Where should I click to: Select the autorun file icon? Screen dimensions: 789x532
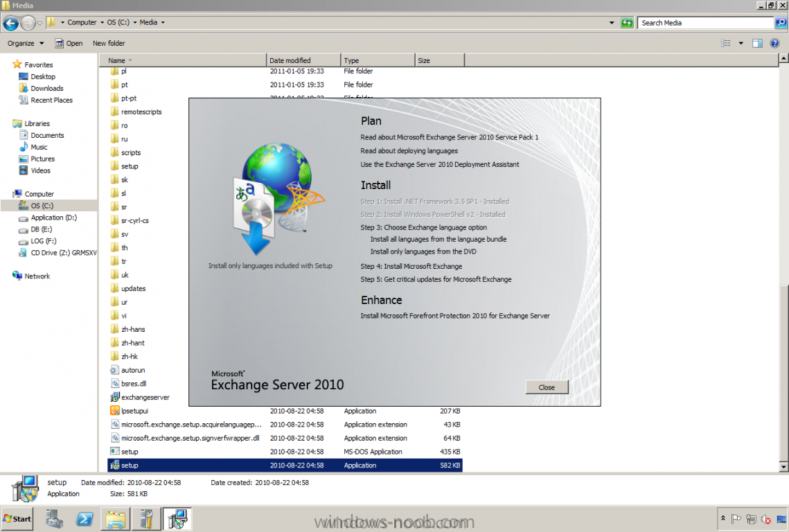tap(115, 369)
